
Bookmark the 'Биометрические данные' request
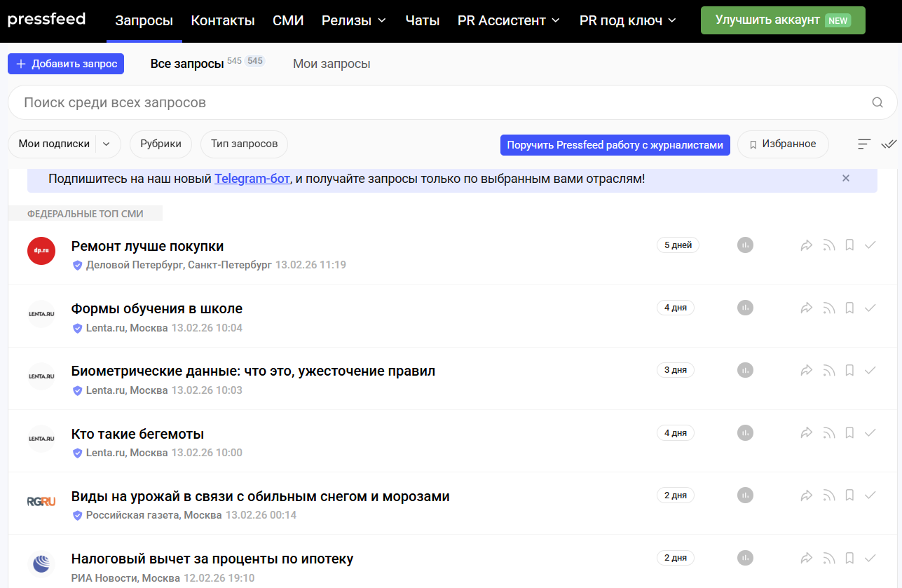click(x=849, y=370)
